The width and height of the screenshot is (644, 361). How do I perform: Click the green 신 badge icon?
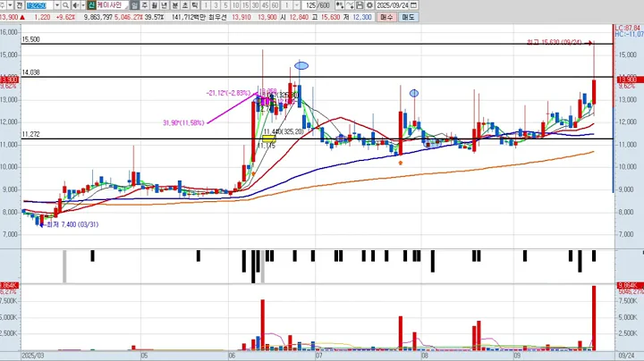coord(91,5)
